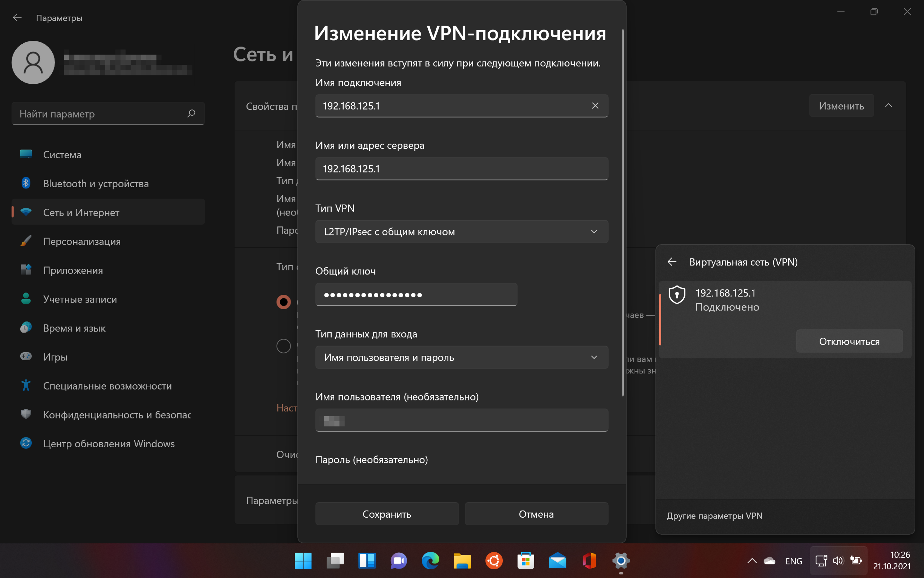The image size is (924, 578).
Task: Open Персонализация settings category
Action: pos(108,241)
